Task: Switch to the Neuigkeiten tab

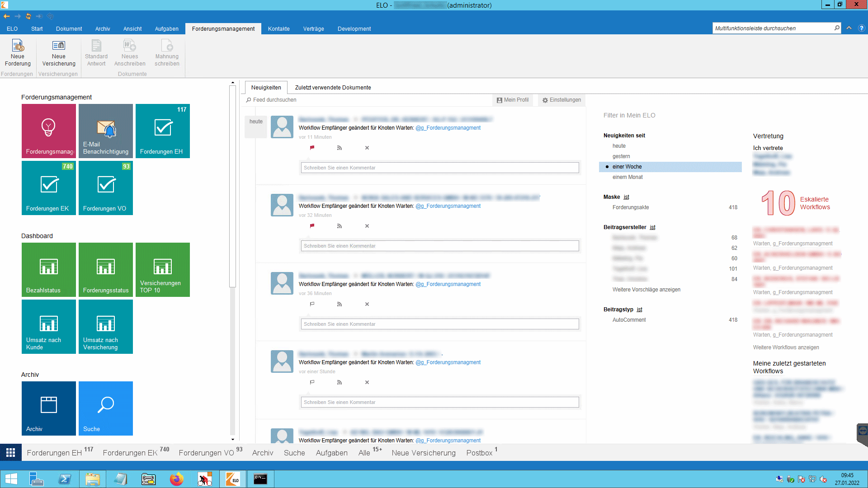Action: coord(266,88)
